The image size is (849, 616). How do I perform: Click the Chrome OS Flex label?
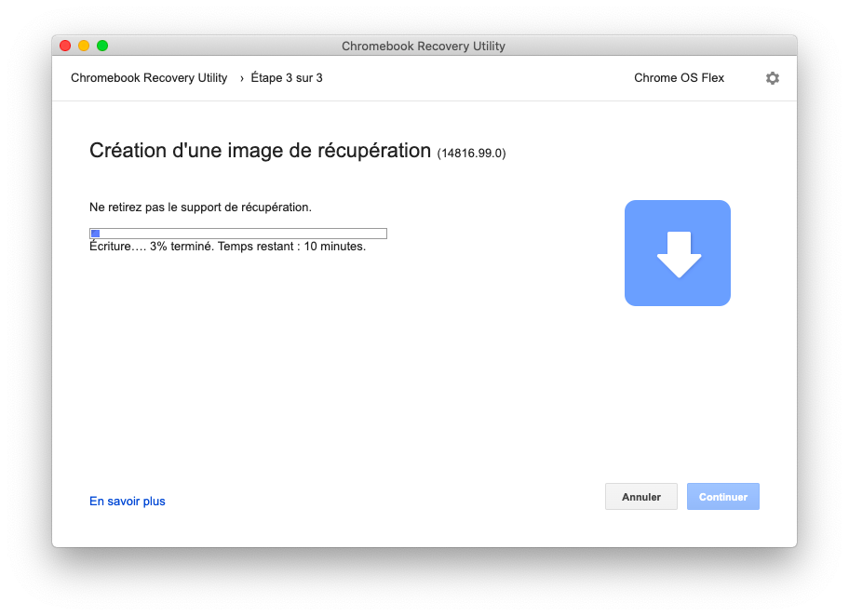679,78
